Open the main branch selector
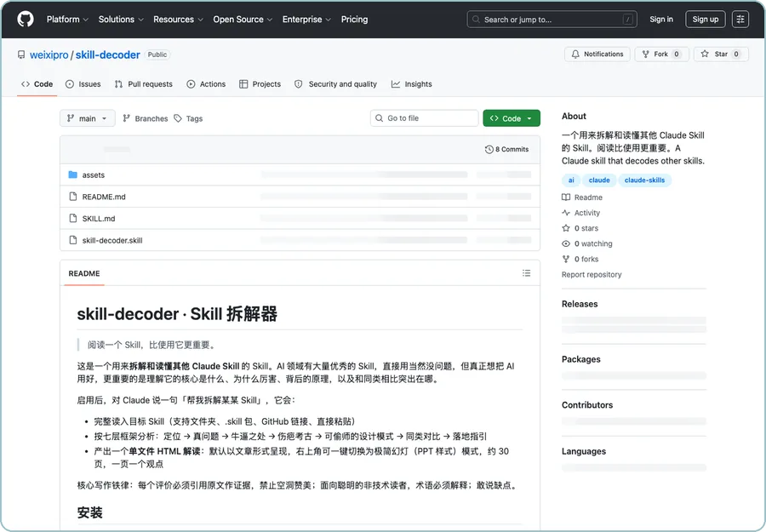This screenshot has width=766, height=532. [x=88, y=118]
